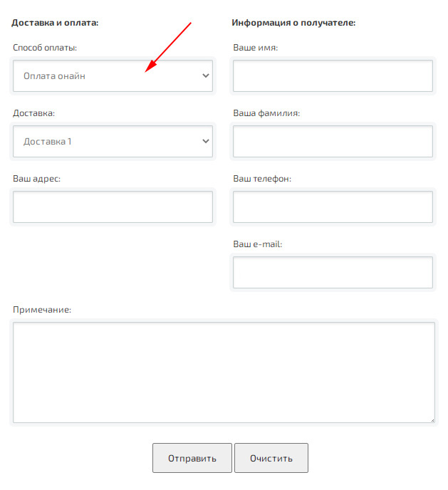Click inside the Примечание text area
The width and height of the screenshot is (448, 490).
pyautogui.click(x=224, y=372)
